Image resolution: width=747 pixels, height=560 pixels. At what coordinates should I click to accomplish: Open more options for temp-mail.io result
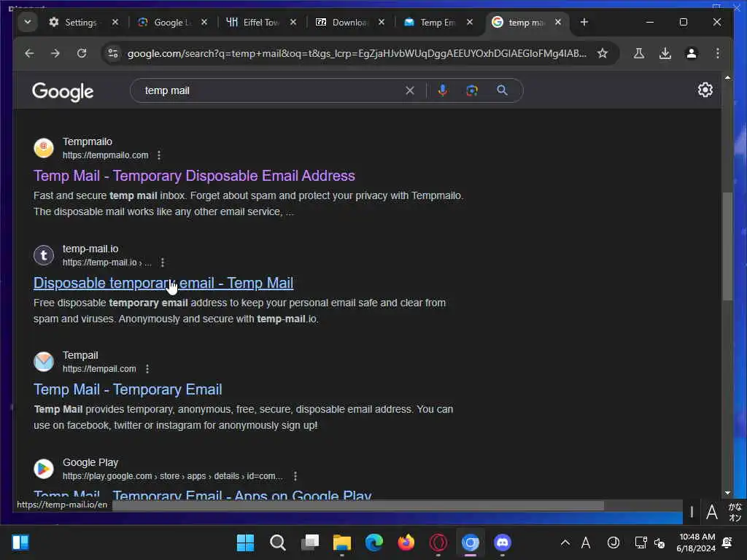tap(163, 262)
